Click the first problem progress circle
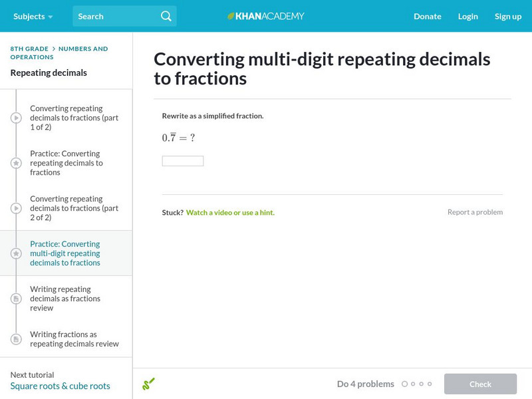The width and height of the screenshot is (532, 399). pyautogui.click(x=404, y=384)
